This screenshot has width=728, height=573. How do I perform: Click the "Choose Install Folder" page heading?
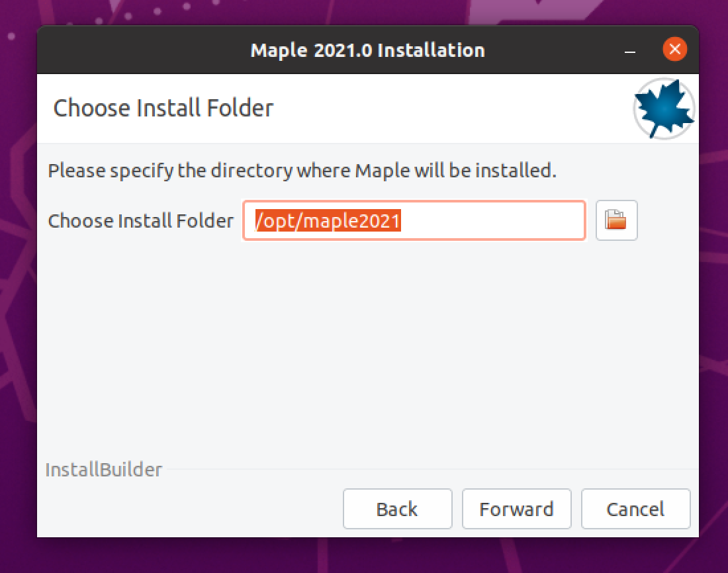click(x=163, y=108)
